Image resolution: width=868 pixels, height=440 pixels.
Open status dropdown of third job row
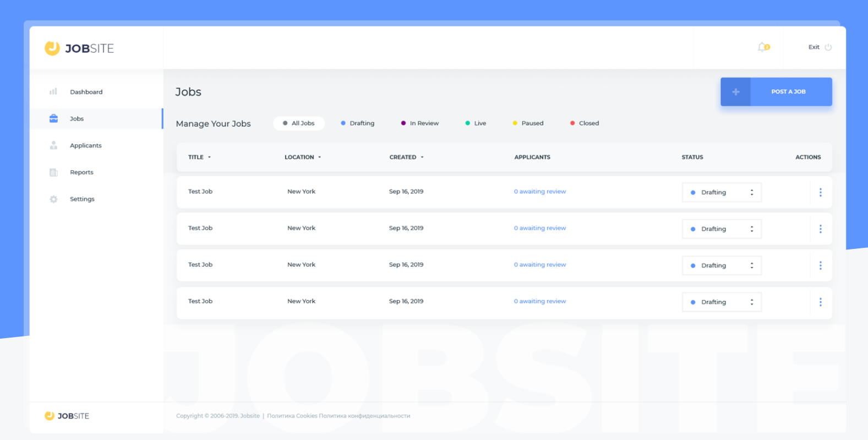[x=722, y=265]
